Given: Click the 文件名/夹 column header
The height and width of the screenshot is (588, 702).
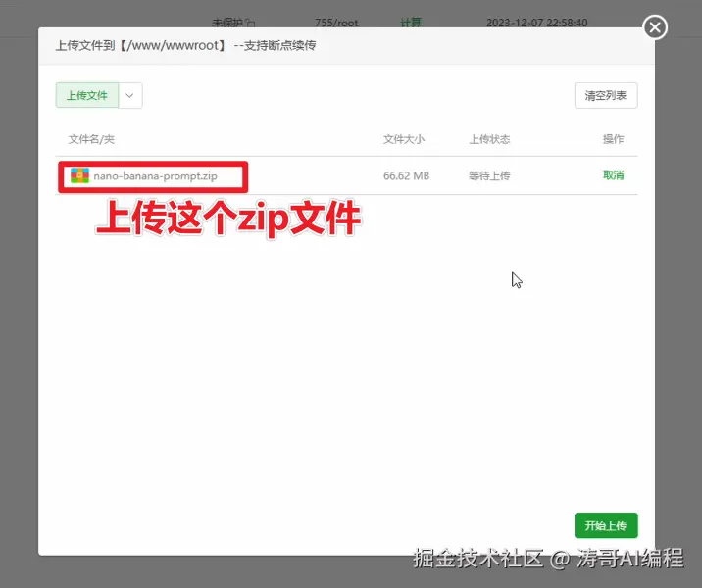Looking at the screenshot, I should point(91,139).
